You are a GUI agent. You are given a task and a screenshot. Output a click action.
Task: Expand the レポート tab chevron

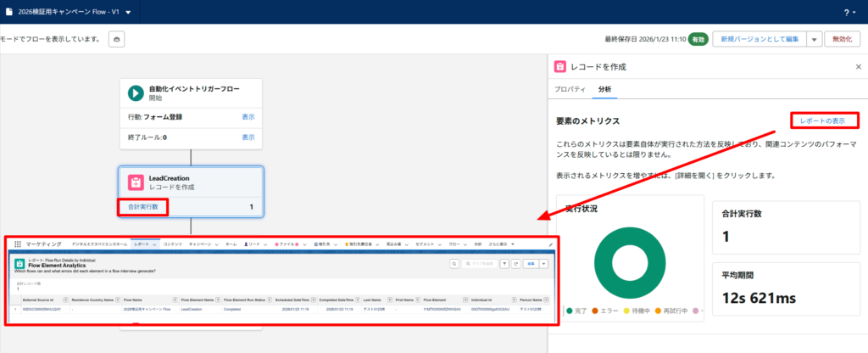154,244
